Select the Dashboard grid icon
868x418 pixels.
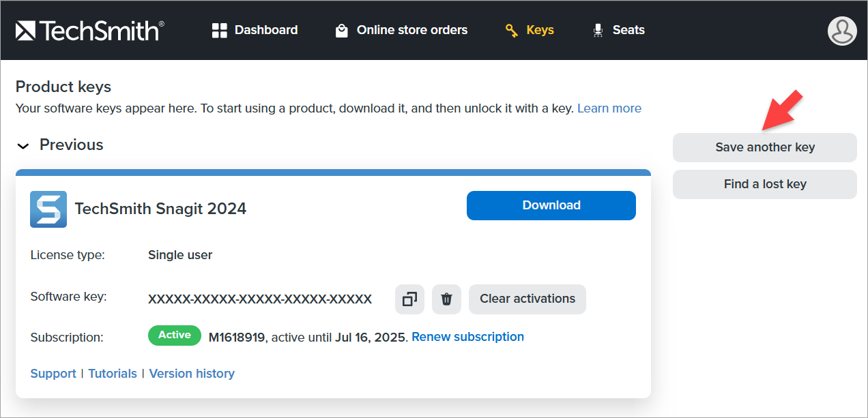(x=219, y=29)
